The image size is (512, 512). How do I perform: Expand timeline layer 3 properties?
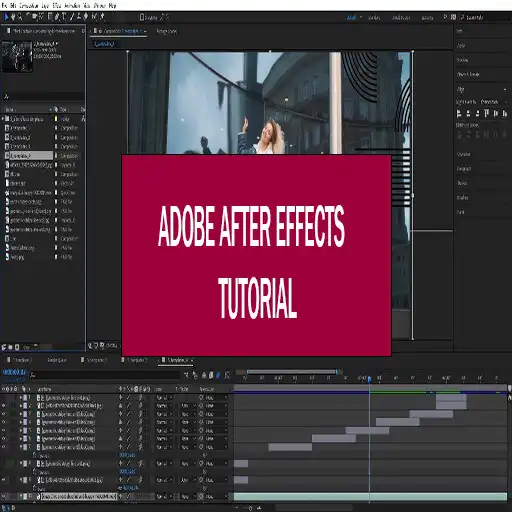(x=21, y=414)
